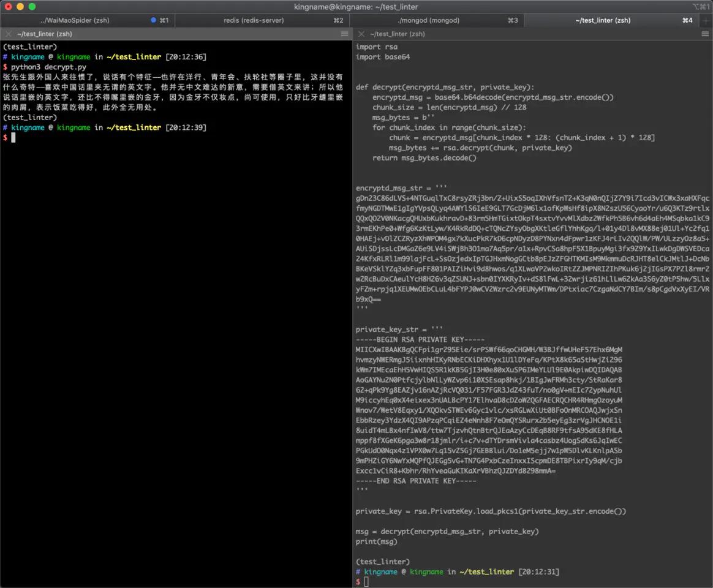Switch to the ../WaiMaoSpider (zsh) tab

coord(75,20)
